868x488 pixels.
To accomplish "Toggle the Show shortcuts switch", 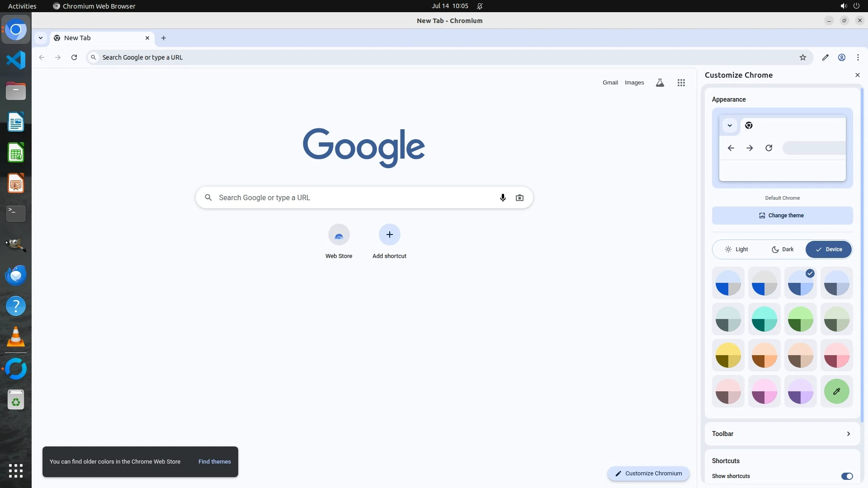I will (846, 476).
